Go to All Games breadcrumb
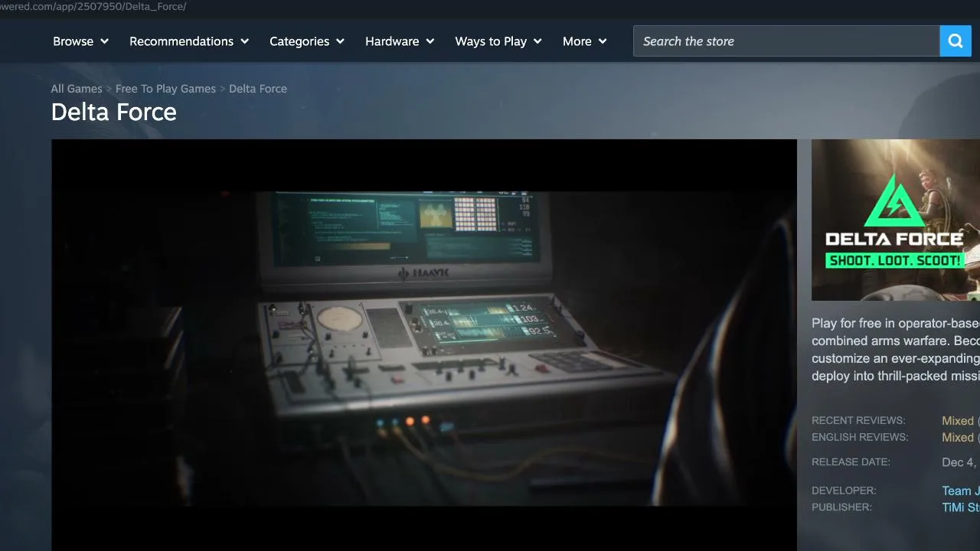Viewport: 980px width, 551px height. [x=77, y=89]
